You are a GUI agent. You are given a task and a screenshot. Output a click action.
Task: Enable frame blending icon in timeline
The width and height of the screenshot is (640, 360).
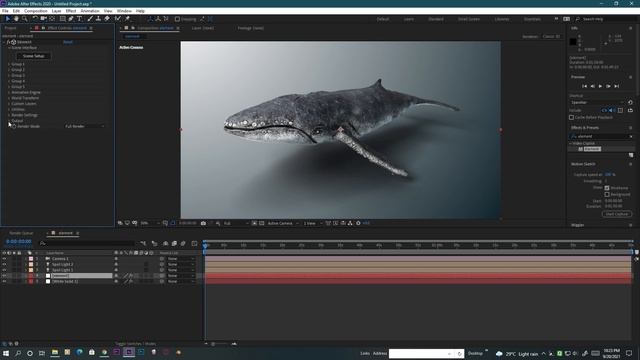click(x=174, y=243)
